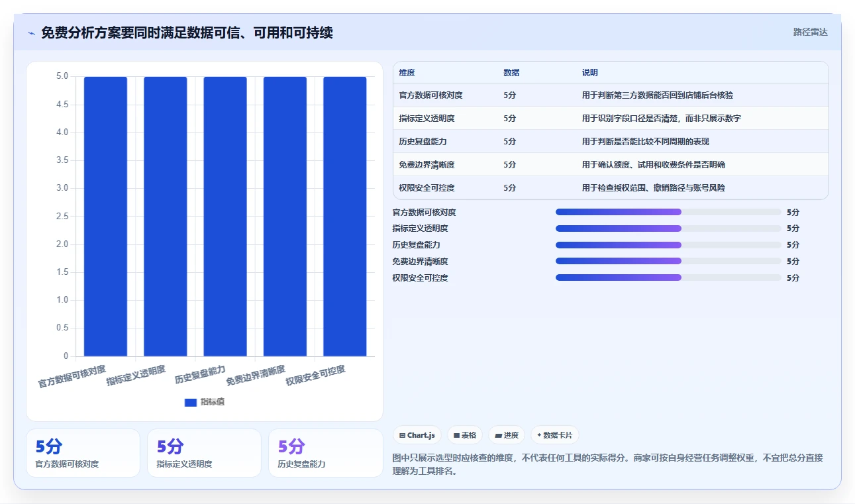The height and width of the screenshot is (504, 855).
Task: Click the 权限安全可控度 bar in the chart
Action: click(x=345, y=217)
